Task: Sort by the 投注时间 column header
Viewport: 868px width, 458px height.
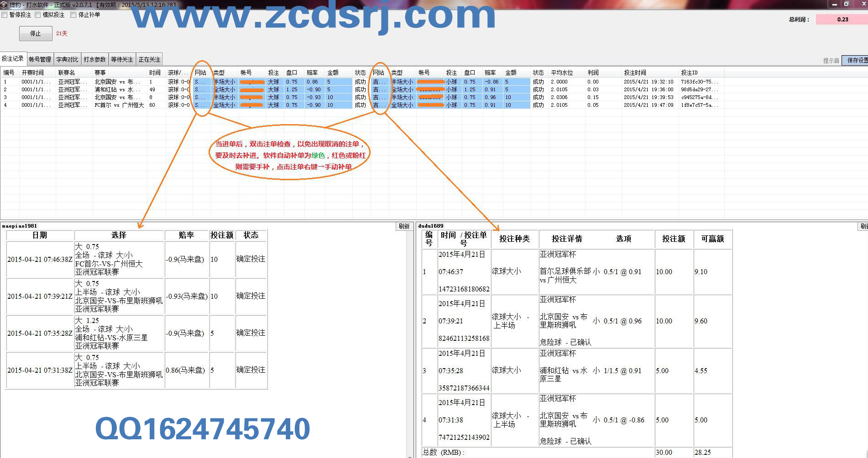Action: (x=635, y=73)
